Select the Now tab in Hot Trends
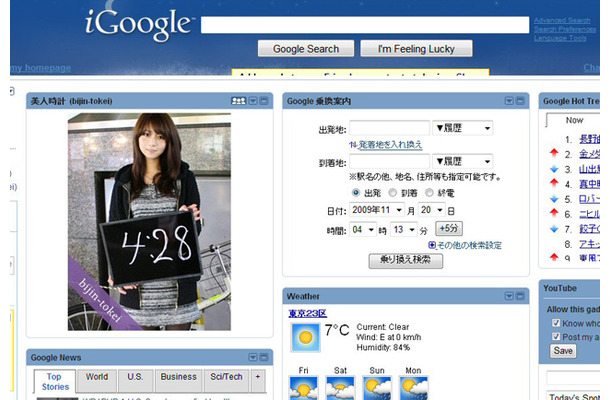Screen dimensions: 610x400 [x=574, y=120]
